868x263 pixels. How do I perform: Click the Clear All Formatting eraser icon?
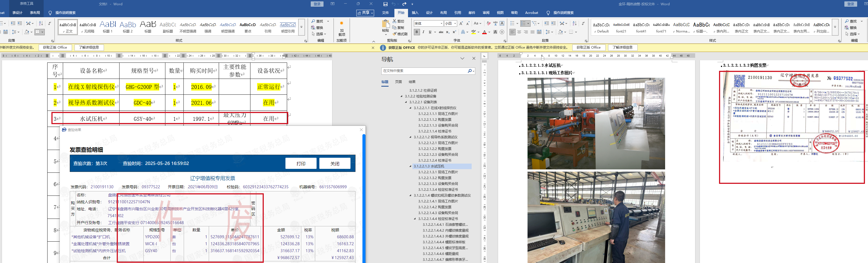488,24
